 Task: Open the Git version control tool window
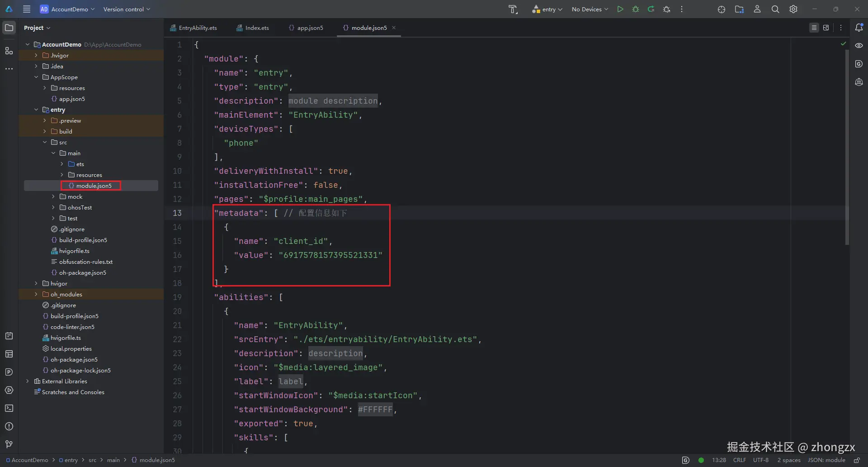9,444
